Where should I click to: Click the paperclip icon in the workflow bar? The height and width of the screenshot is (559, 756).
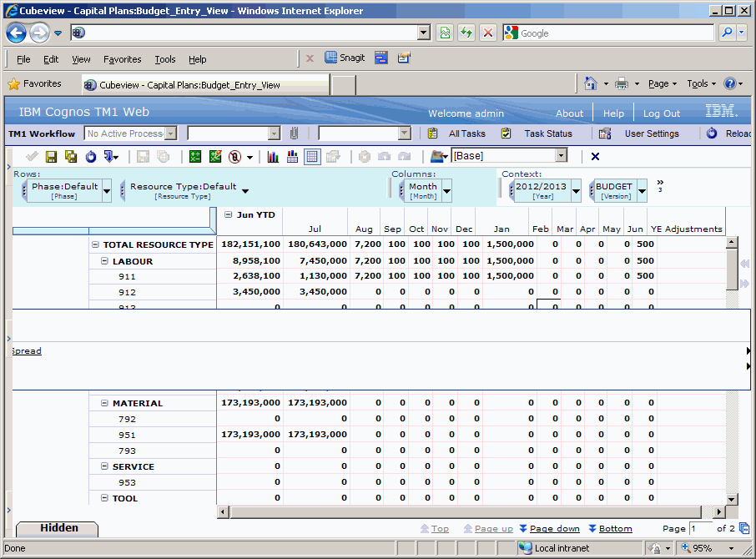point(294,133)
